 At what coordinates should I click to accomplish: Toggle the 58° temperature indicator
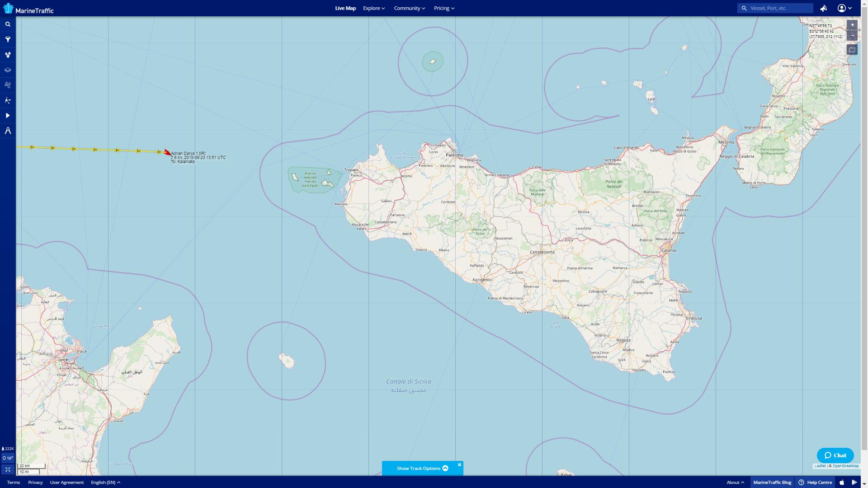click(x=8, y=458)
